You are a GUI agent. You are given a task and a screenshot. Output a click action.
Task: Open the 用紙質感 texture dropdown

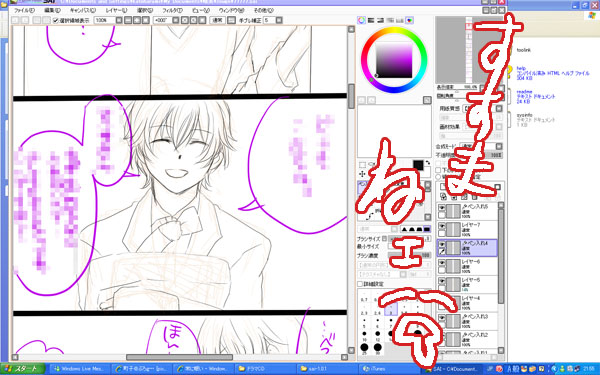coord(499,109)
